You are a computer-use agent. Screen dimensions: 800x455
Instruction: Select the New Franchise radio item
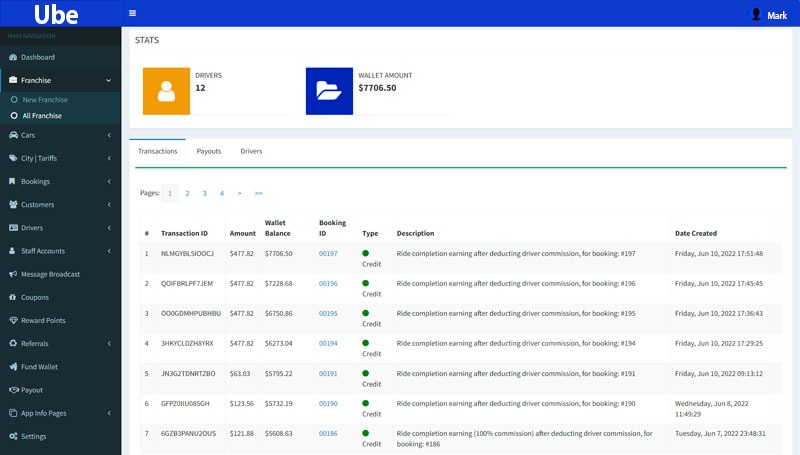tap(14, 100)
